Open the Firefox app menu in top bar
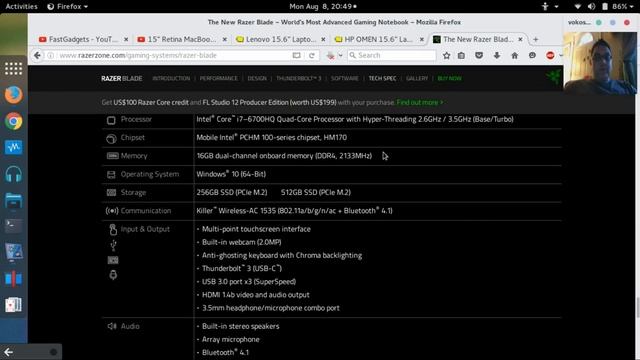640x360 pixels. click(68, 7)
